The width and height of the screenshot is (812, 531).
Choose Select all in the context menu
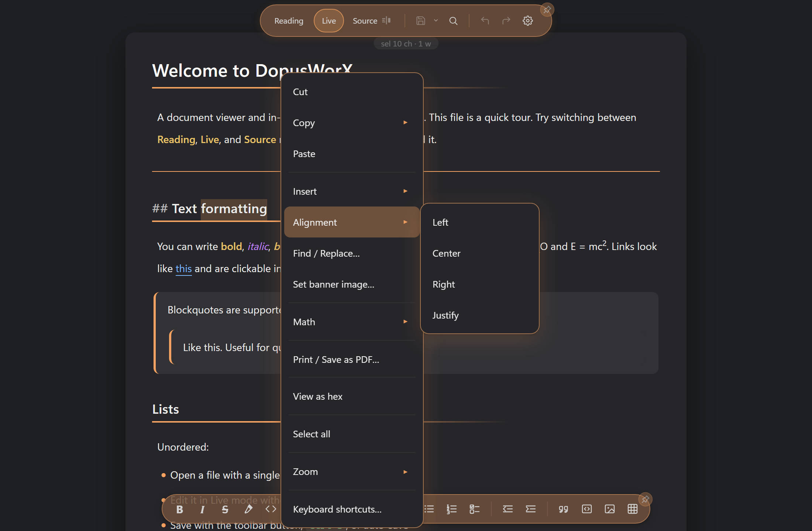352,434
